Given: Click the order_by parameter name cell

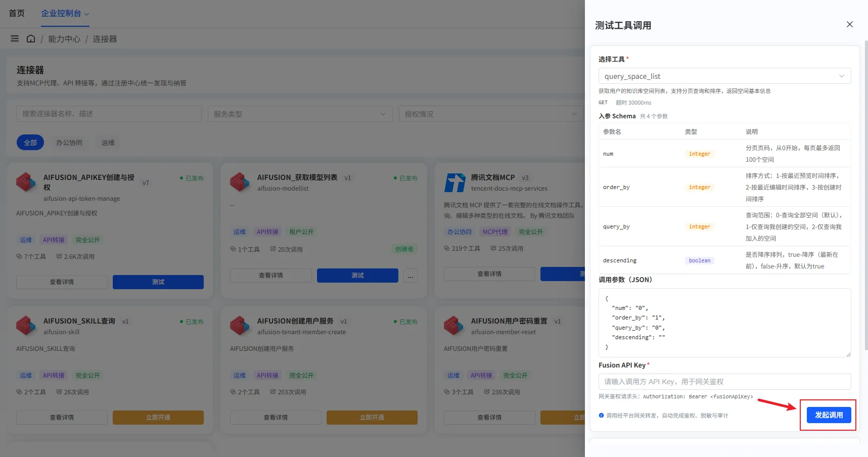Looking at the screenshot, I should 616,187.
